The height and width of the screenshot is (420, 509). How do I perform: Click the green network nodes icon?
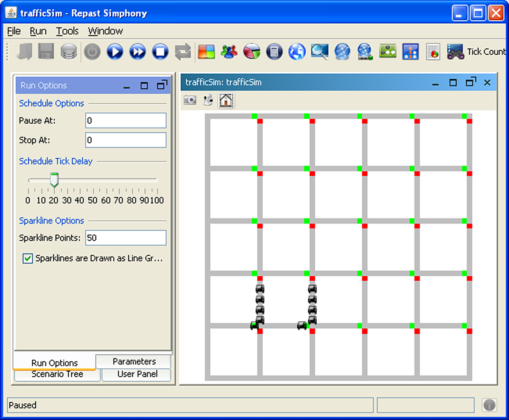[388, 51]
